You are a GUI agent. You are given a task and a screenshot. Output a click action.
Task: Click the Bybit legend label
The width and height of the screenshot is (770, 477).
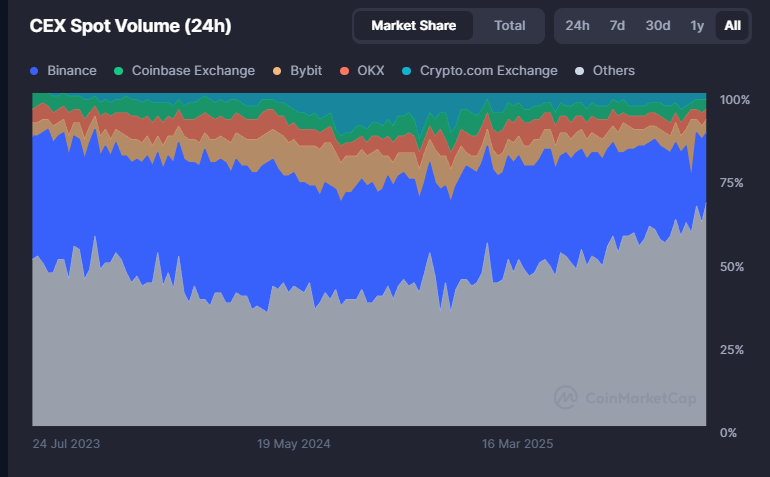[306, 71]
